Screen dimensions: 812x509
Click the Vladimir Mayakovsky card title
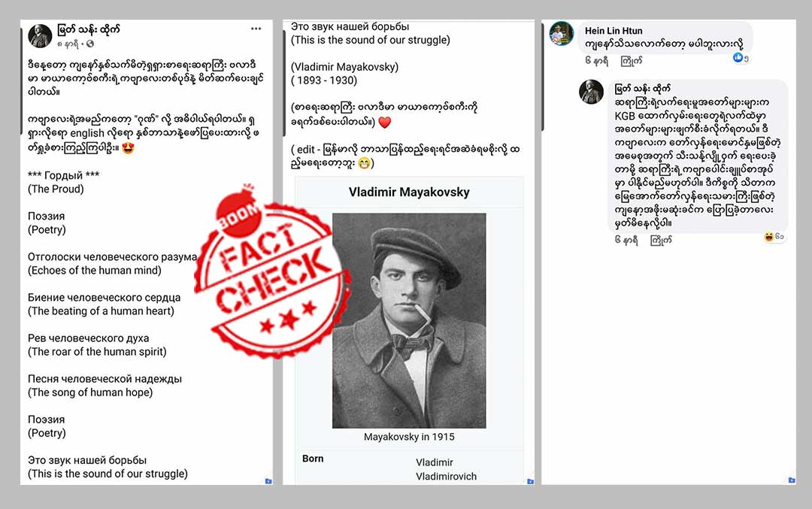coord(409,192)
